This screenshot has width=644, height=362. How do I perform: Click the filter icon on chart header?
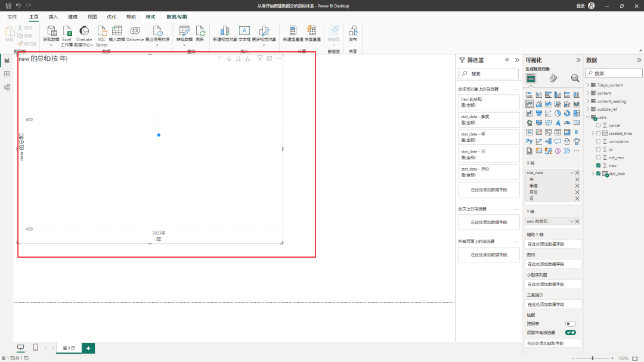tap(259, 58)
